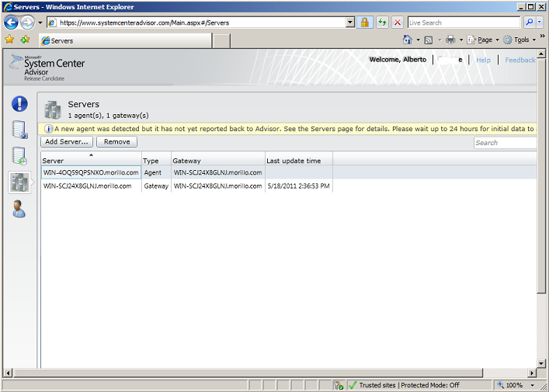Click the Live Search input box

pyautogui.click(x=464, y=23)
